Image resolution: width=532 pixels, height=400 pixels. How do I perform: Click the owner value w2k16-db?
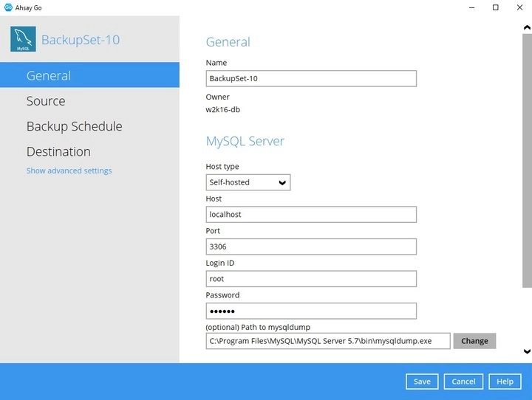click(223, 110)
